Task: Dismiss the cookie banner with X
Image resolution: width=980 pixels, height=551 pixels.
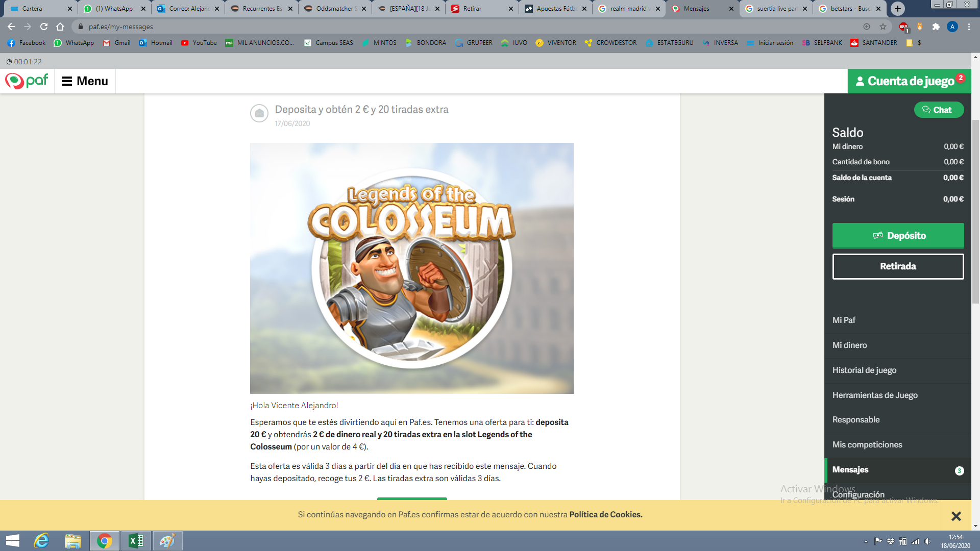Action: point(956,516)
